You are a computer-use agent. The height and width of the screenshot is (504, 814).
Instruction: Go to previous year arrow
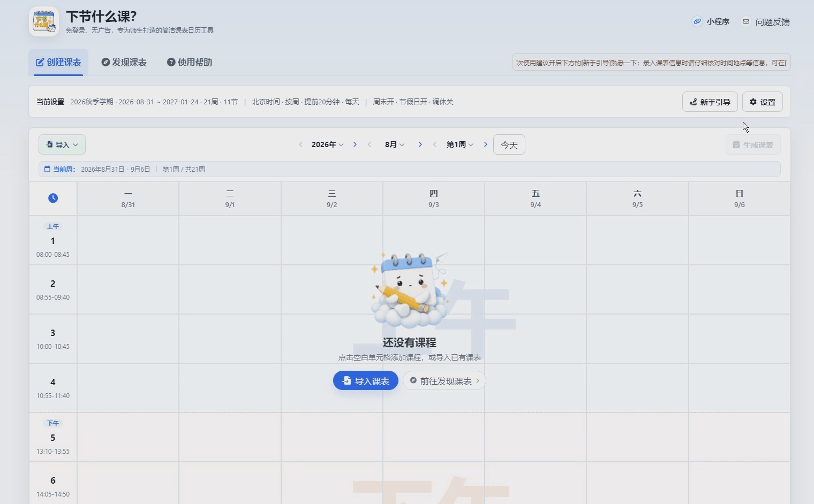coord(300,144)
